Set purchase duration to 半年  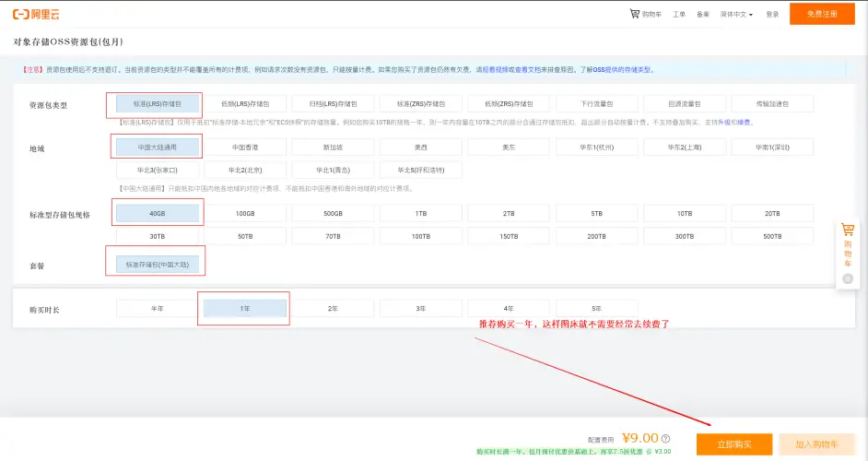tap(158, 309)
